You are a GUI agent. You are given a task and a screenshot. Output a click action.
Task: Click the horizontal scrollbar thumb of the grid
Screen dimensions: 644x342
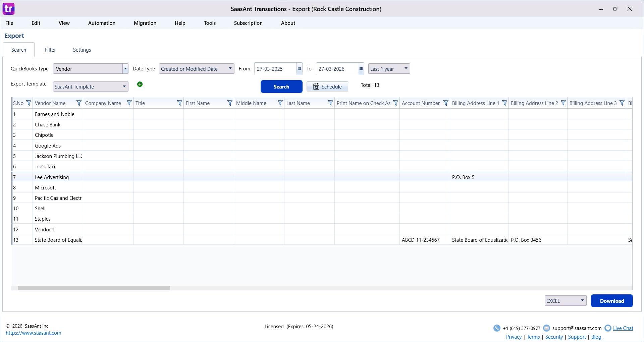coord(94,288)
